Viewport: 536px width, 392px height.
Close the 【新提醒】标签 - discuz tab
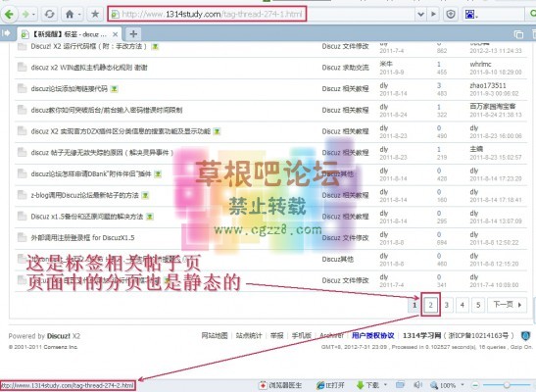(x=116, y=34)
